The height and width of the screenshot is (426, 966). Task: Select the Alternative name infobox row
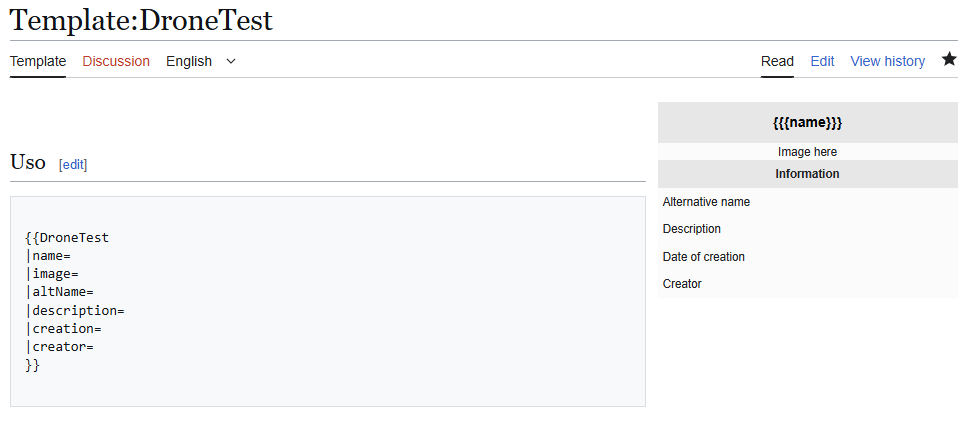pos(706,202)
